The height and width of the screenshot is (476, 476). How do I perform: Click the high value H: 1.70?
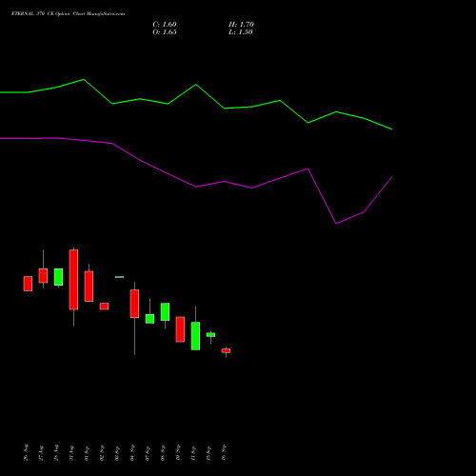(241, 25)
